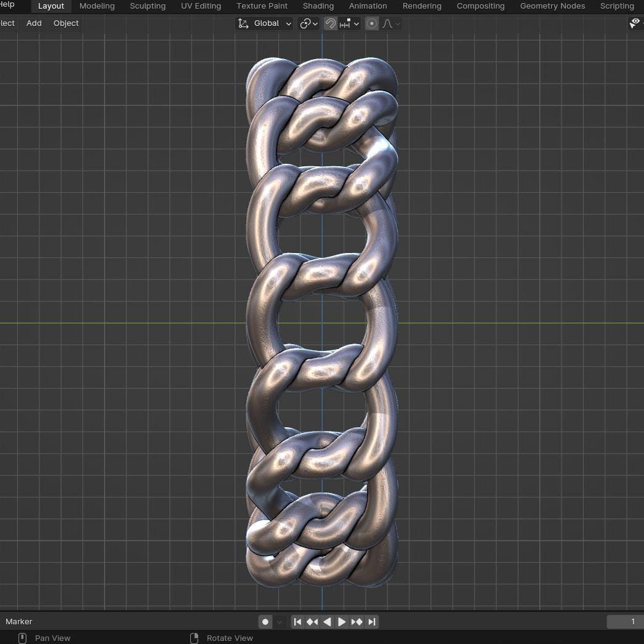This screenshot has width=644, height=644.
Task: Open the Sculpting workspace tab
Action: (x=147, y=6)
